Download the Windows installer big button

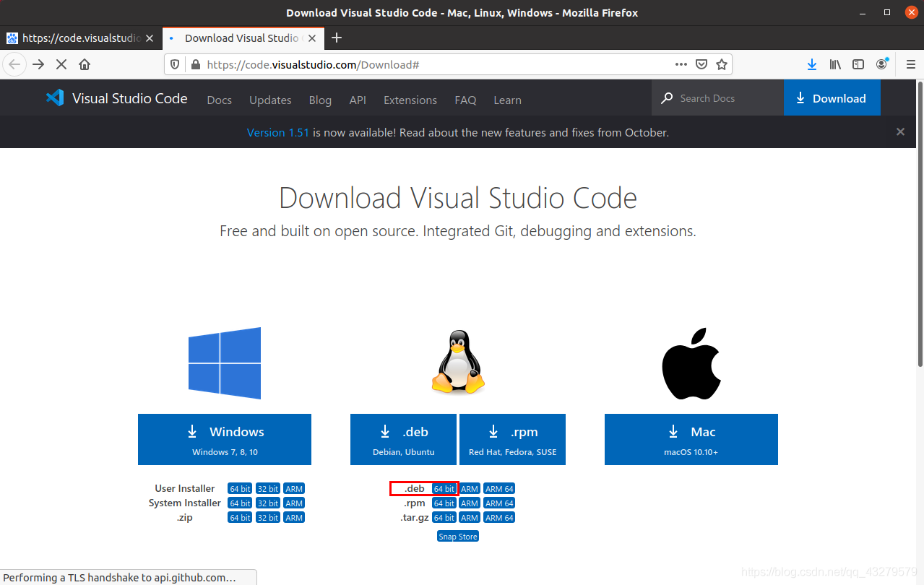[x=225, y=439]
